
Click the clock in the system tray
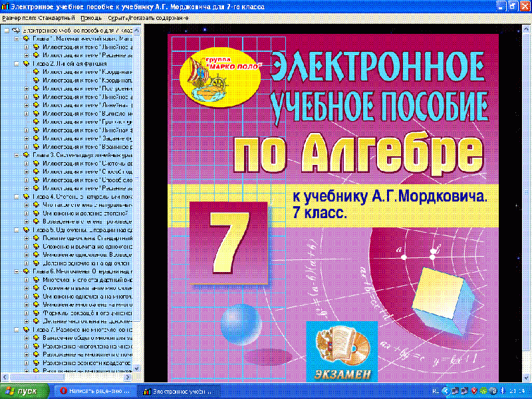(x=519, y=391)
